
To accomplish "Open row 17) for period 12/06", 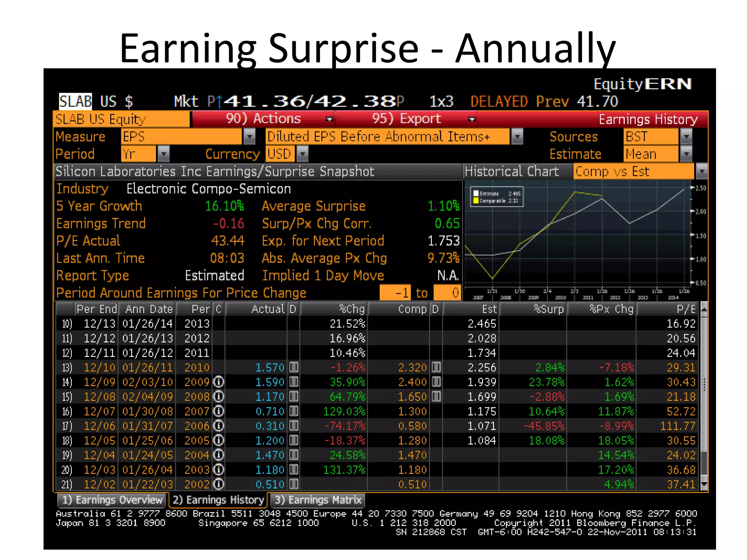I will (x=377, y=425).
